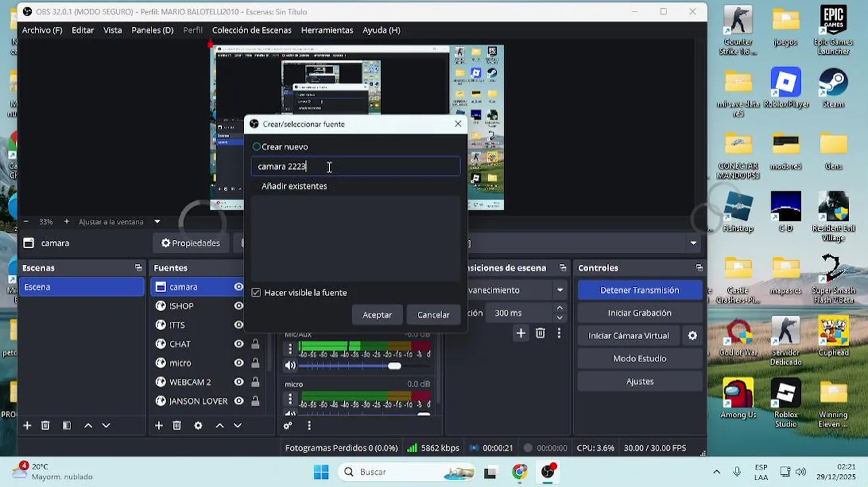The height and width of the screenshot is (487, 868).
Task: Open Steam desktop shortcut
Action: pyautogui.click(x=834, y=89)
